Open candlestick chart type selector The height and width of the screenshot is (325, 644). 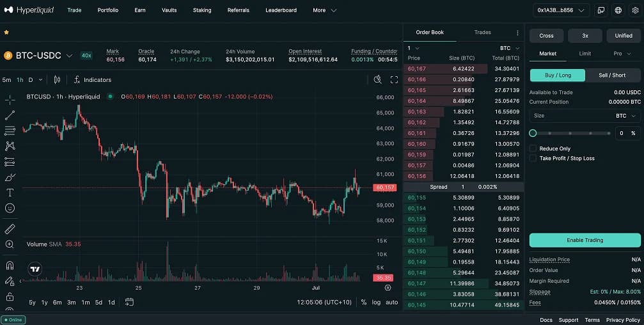click(x=57, y=80)
